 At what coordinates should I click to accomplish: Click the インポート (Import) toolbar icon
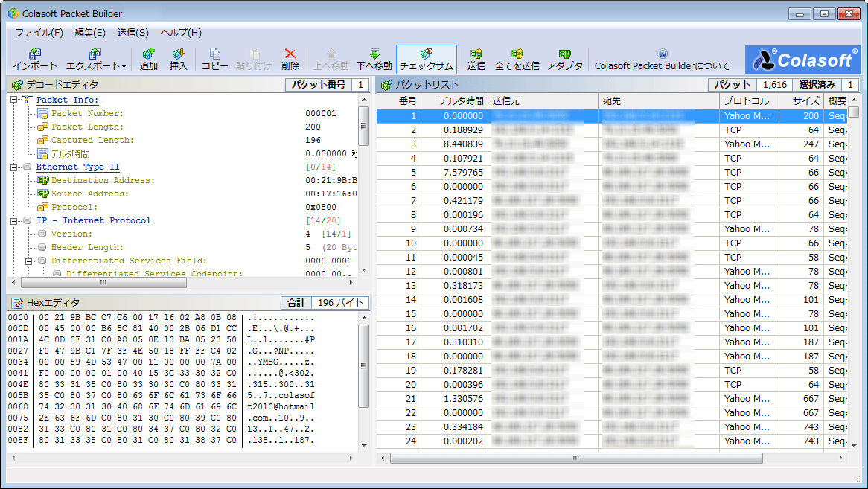coord(35,54)
